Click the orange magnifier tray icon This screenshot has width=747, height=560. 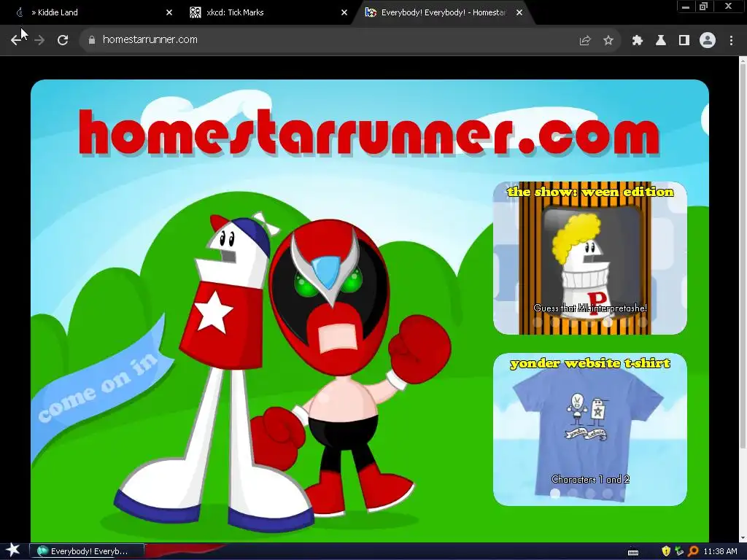click(693, 551)
